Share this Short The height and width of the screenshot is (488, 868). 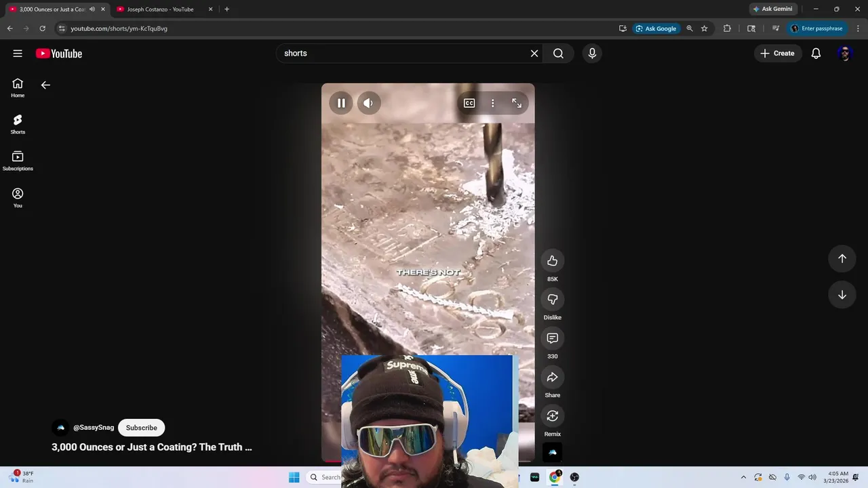click(x=553, y=378)
